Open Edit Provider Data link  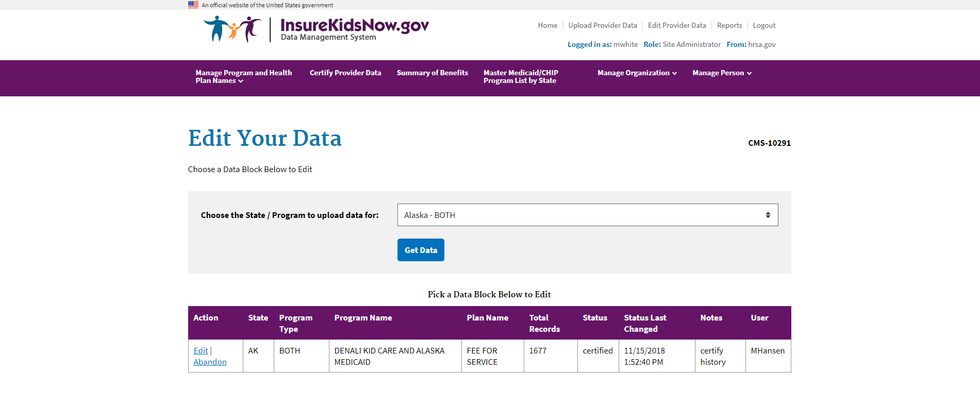pyautogui.click(x=676, y=25)
